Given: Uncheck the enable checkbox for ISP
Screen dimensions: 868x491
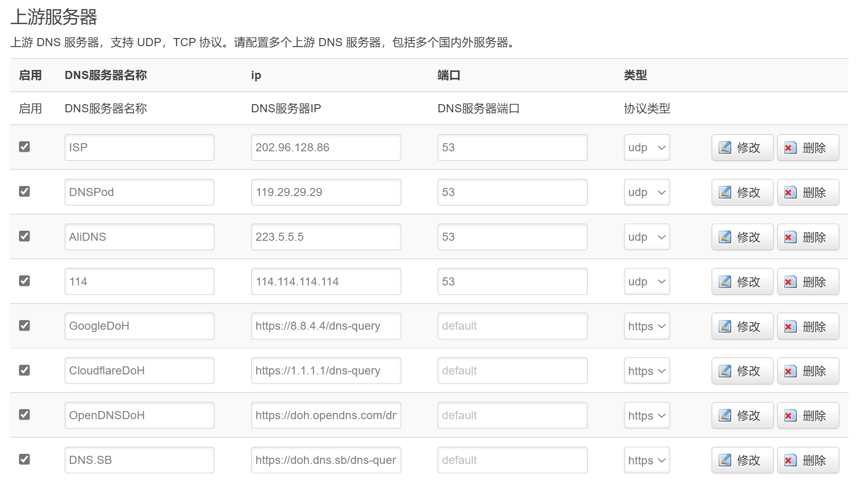Looking at the screenshot, I should coord(24,147).
